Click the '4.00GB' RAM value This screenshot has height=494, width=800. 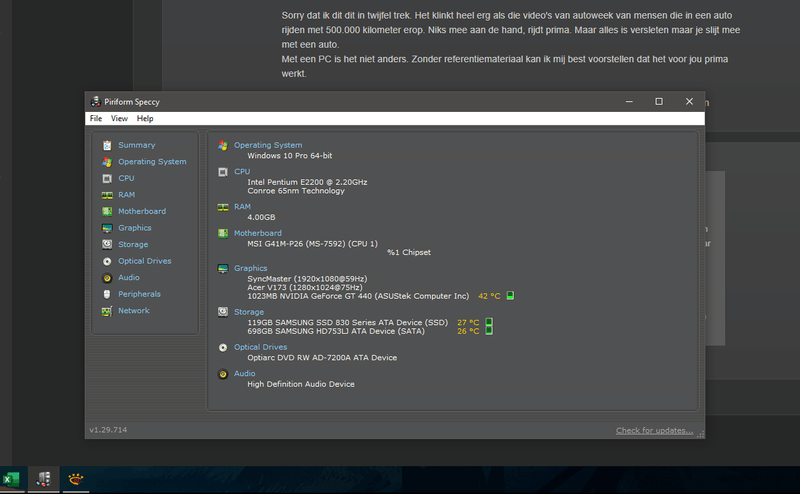(261, 217)
